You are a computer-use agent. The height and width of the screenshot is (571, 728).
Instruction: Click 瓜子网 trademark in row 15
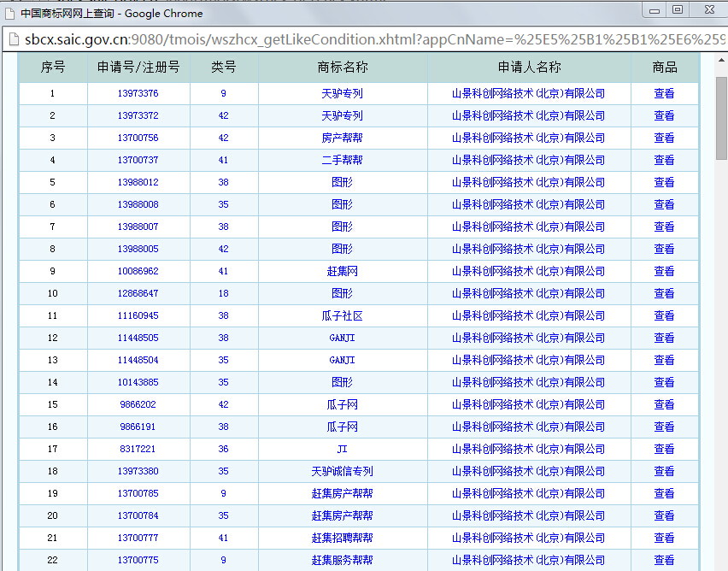(x=342, y=404)
